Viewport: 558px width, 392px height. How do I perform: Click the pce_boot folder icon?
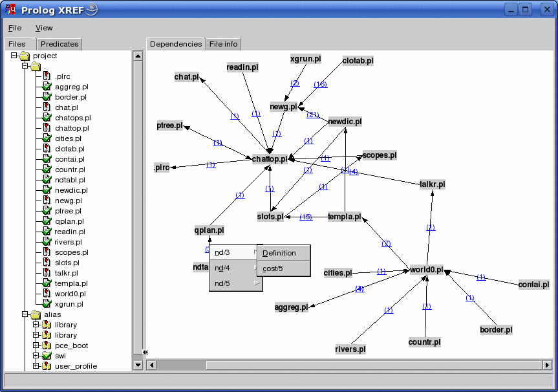click(47, 345)
